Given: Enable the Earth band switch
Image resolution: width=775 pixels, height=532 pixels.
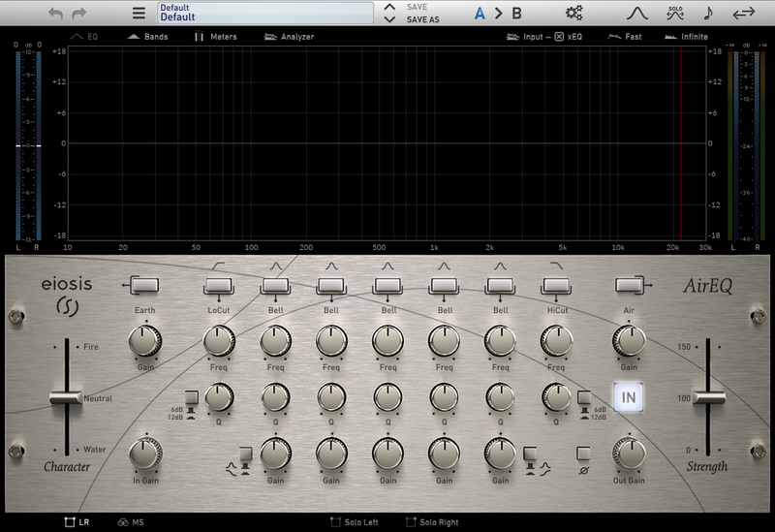Looking at the screenshot, I should [x=144, y=285].
